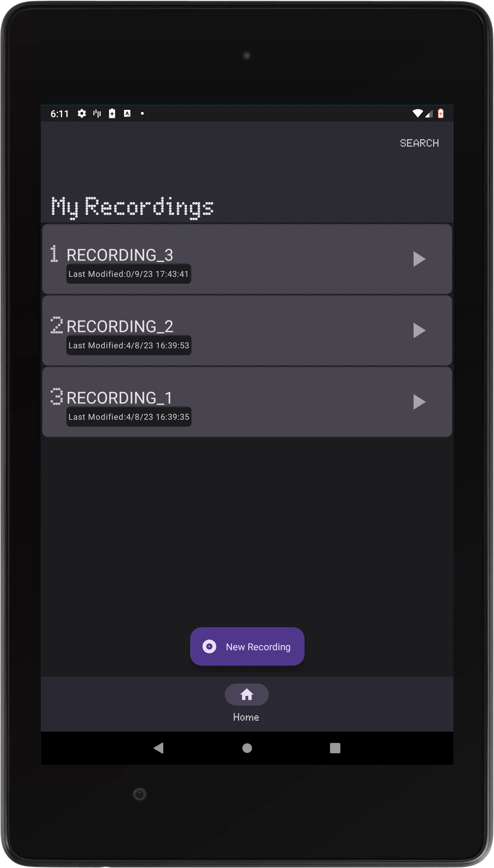Screen dimensions: 494x868
Task: Play RECORDING_1 with its play icon
Action: 419,402
